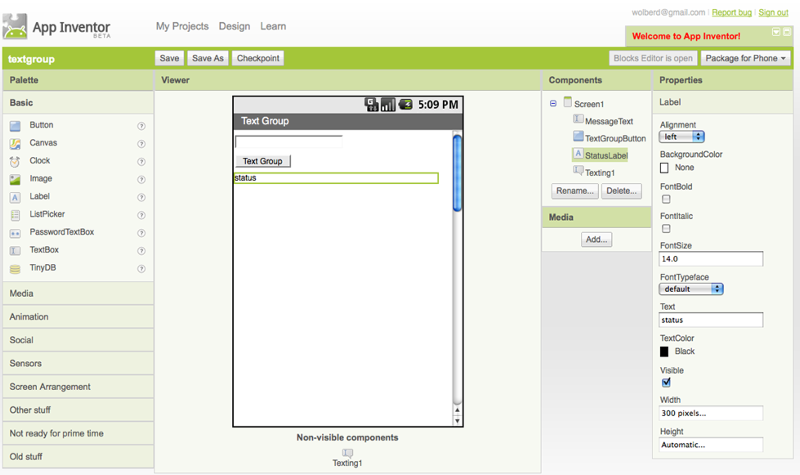Viewport: 800px width, 475px height.
Task: Open help icon next to Label
Action: pos(141,197)
